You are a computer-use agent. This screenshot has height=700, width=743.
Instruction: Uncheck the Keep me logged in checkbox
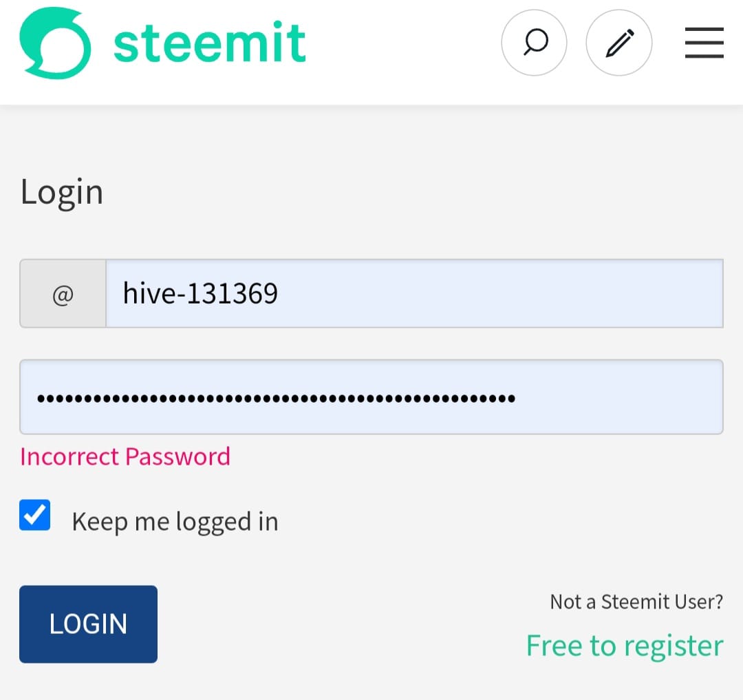[x=35, y=516]
